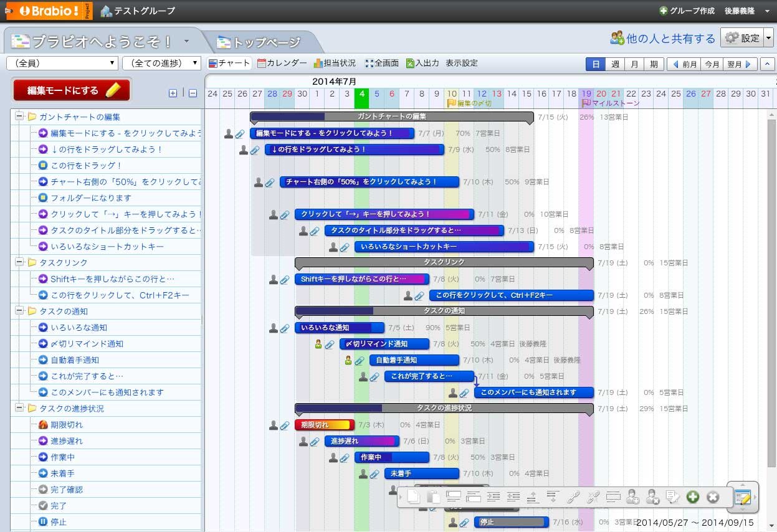Click the green add task plus icon
Screen dimensions: 777x532
[692, 497]
